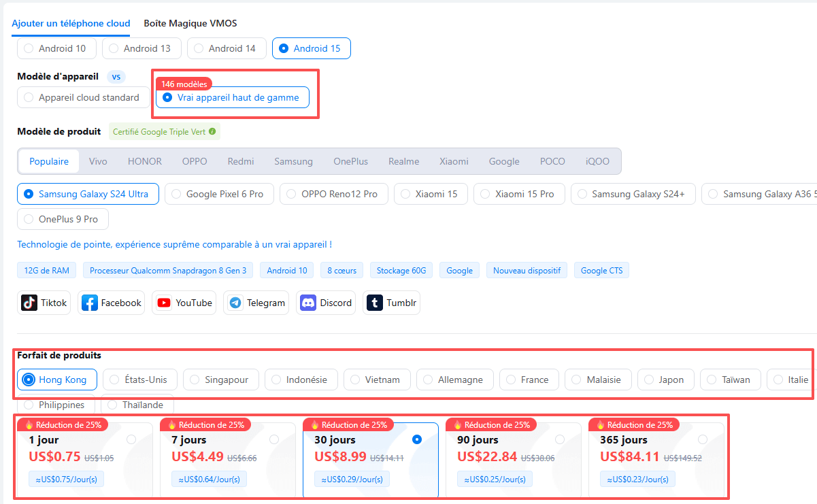Click the Facebook app icon
Image resolution: width=817 pixels, height=504 pixels.
[x=90, y=303]
